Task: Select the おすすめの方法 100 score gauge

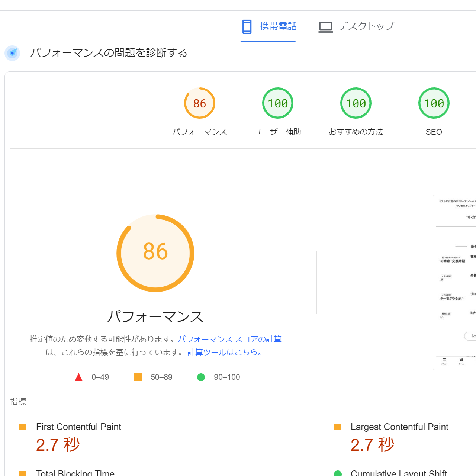Action: click(356, 103)
